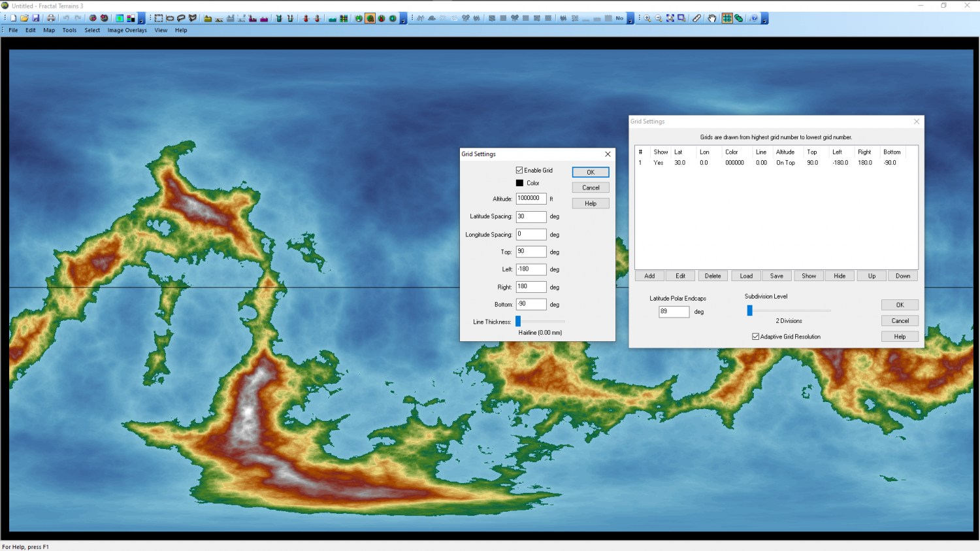Click the Redo arrow icon
Viewport: 980px width, 551px height.
tap(78, 18)
